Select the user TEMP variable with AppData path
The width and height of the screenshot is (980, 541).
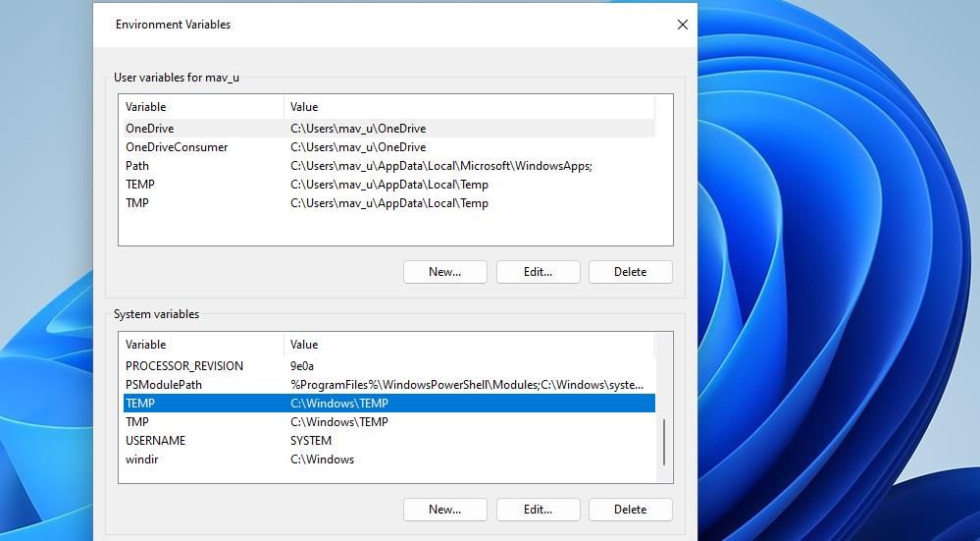coord(140,185)
